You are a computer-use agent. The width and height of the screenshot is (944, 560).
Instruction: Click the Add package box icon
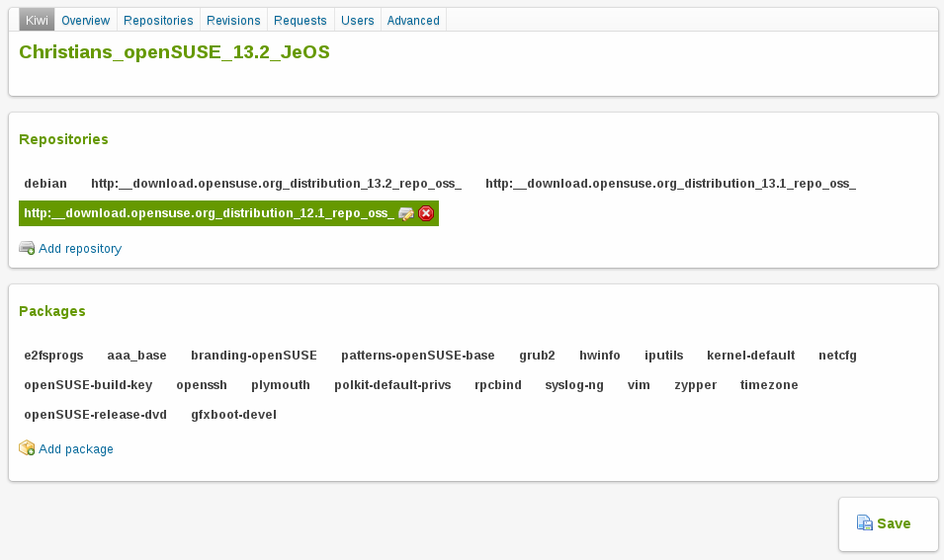coord(27,448)
